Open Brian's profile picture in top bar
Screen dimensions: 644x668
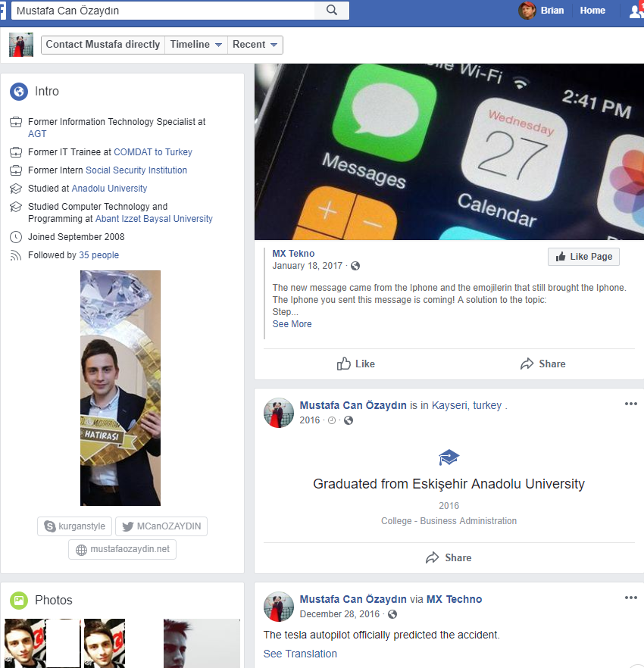pyautogui.click(x=527, y=11)
